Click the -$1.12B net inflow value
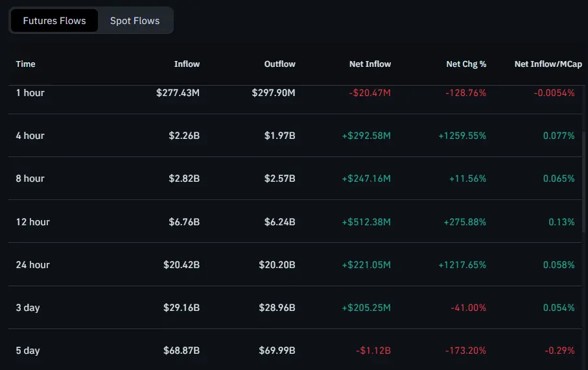Screen dimensions: 588x370 373,351
